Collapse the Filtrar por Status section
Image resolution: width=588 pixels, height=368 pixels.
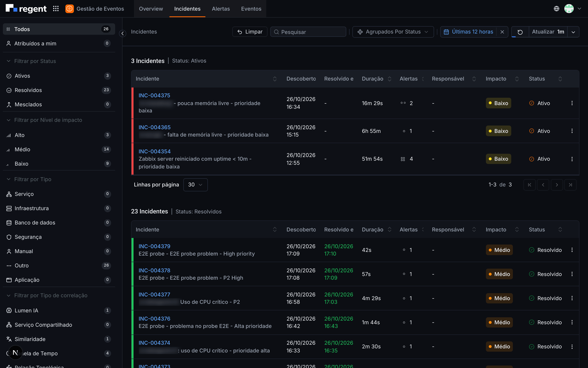[9, 61]
